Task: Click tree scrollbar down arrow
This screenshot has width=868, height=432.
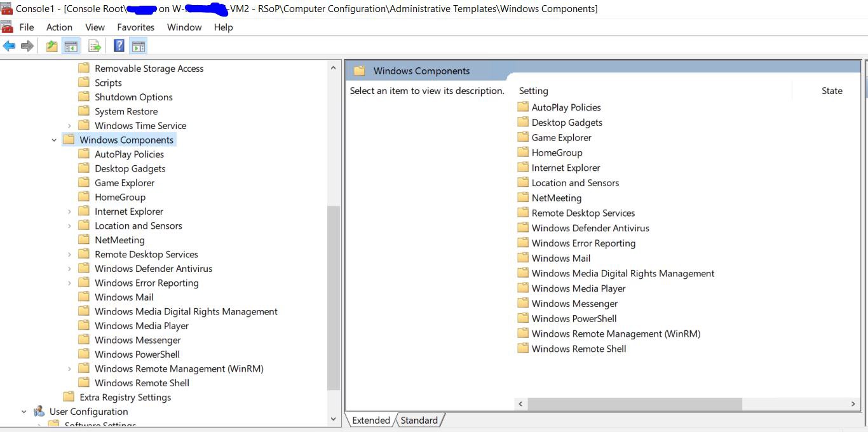Action: [x=334, y=419]
